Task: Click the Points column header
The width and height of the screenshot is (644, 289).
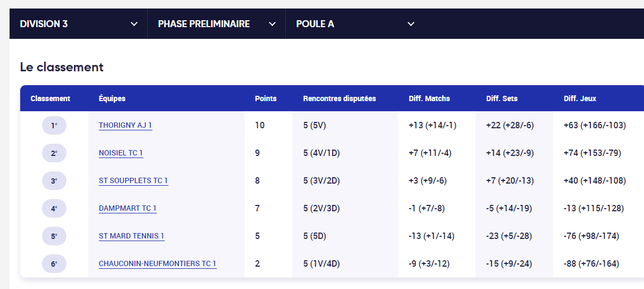Action: 266,98
